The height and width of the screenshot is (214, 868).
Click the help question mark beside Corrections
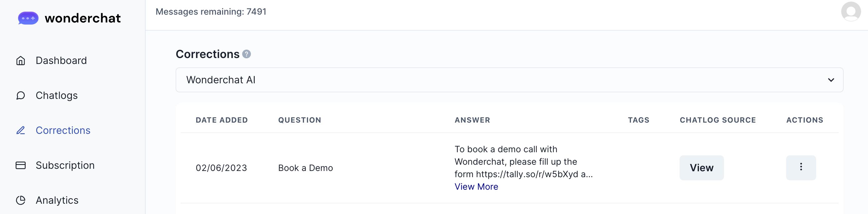[247, 54]
